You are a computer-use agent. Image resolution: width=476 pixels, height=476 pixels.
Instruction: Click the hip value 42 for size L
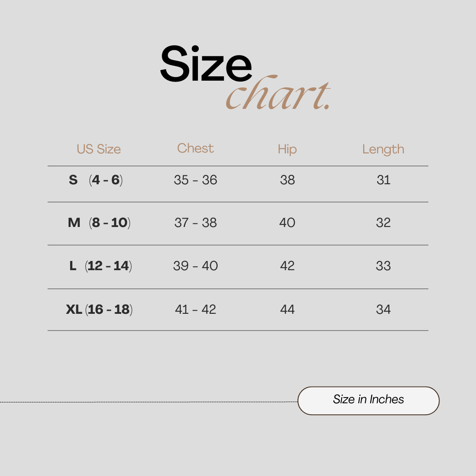pos(287,266)
